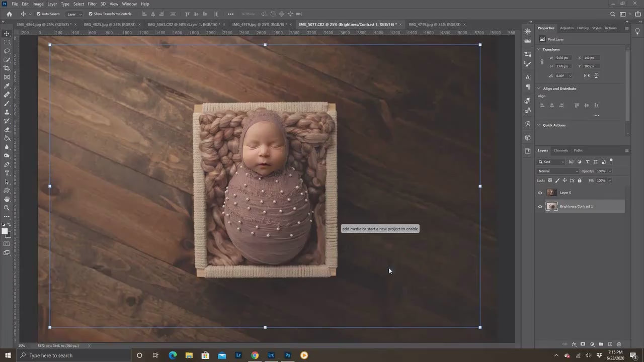Pick the Eyedropper tool
The width and height of the screenshot is (644, 362).
[7, 86]
